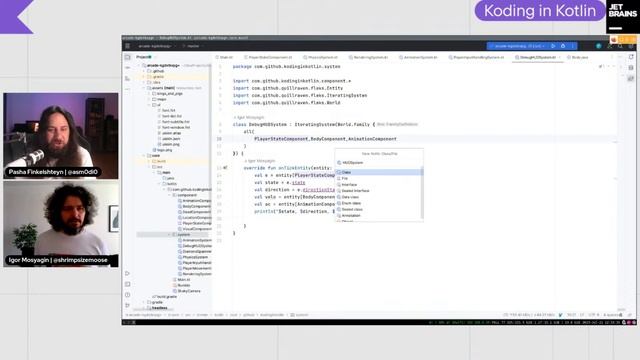Open the notifications bell panel icon
The height and width of the screenshot is (360, 640).
(x=631, y=57)
